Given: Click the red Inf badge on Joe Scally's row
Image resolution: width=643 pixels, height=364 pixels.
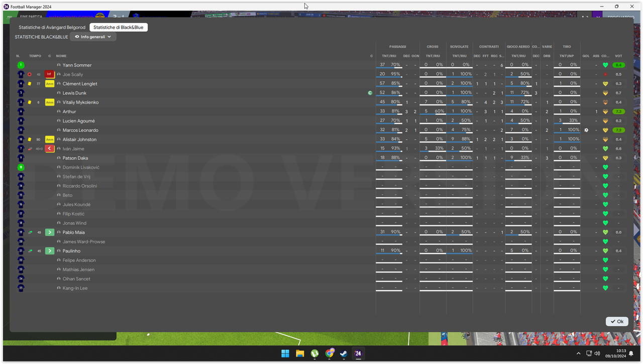Looking at the screenshot, I should point(49,74).
